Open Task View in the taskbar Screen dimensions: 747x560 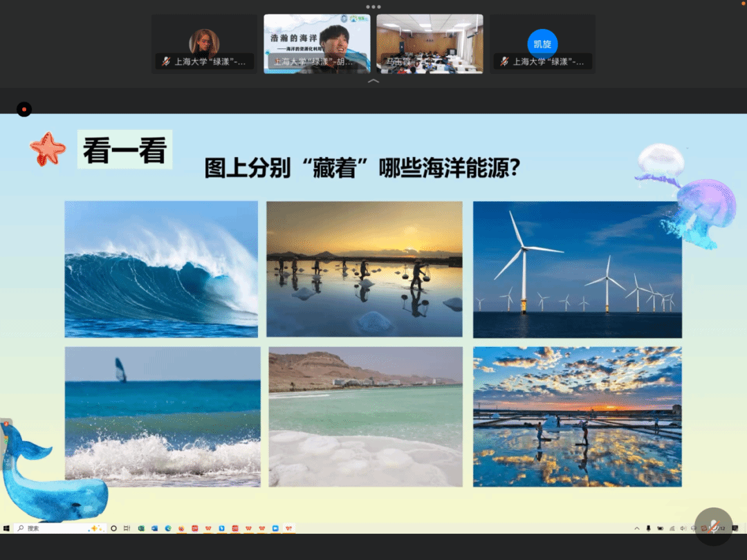click(127, 528)
